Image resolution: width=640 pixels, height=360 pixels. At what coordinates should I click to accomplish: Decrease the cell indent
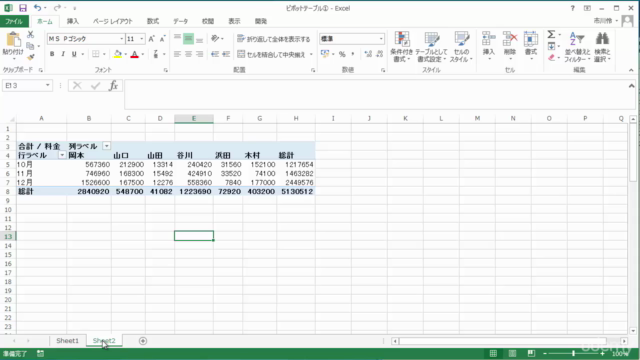click(x=215, y=54)
